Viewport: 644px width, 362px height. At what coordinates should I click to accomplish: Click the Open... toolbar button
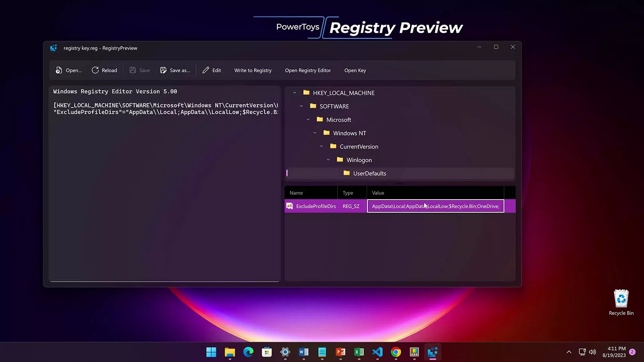(69, 70)
